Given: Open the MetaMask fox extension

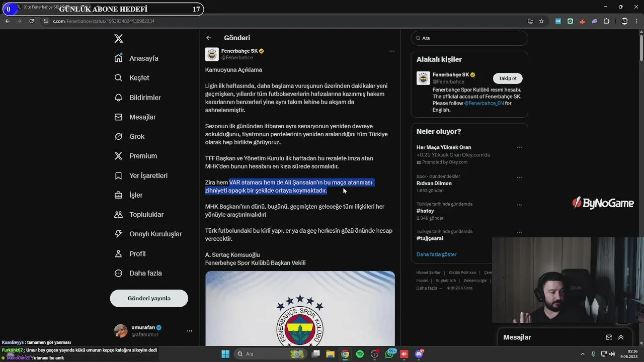Looking at the screenshot, I should click(582, 21).
